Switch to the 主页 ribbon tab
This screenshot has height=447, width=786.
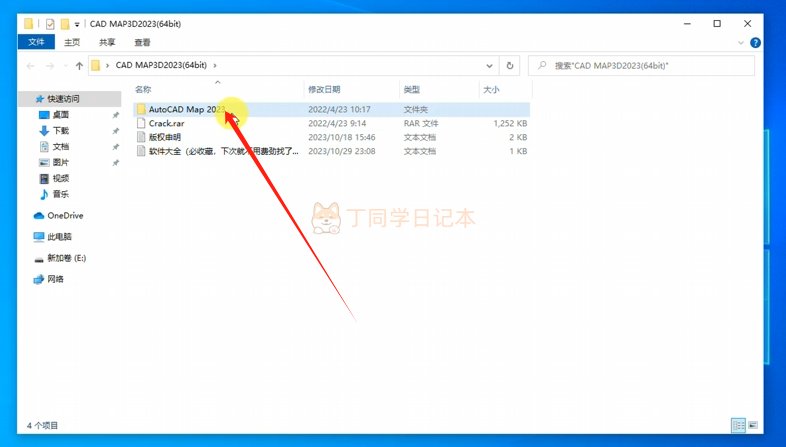tap(72, 42)
